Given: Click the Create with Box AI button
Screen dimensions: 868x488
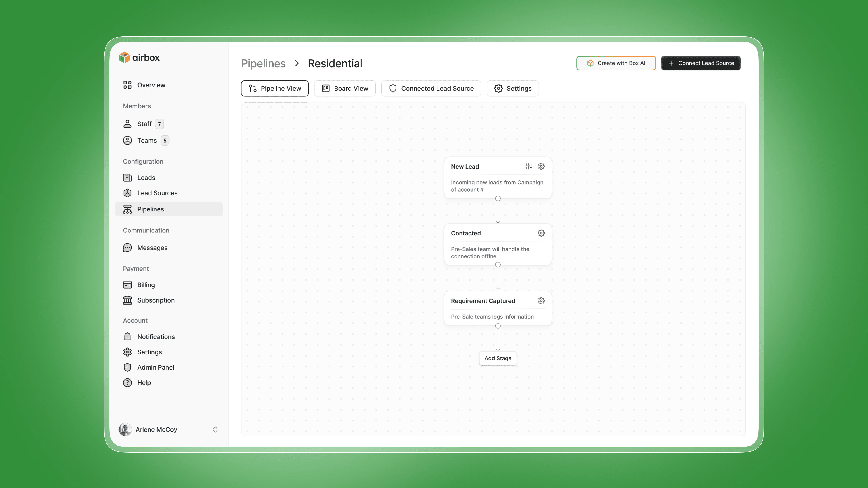Looking at the screenshot, I should [x=616, y=63].
